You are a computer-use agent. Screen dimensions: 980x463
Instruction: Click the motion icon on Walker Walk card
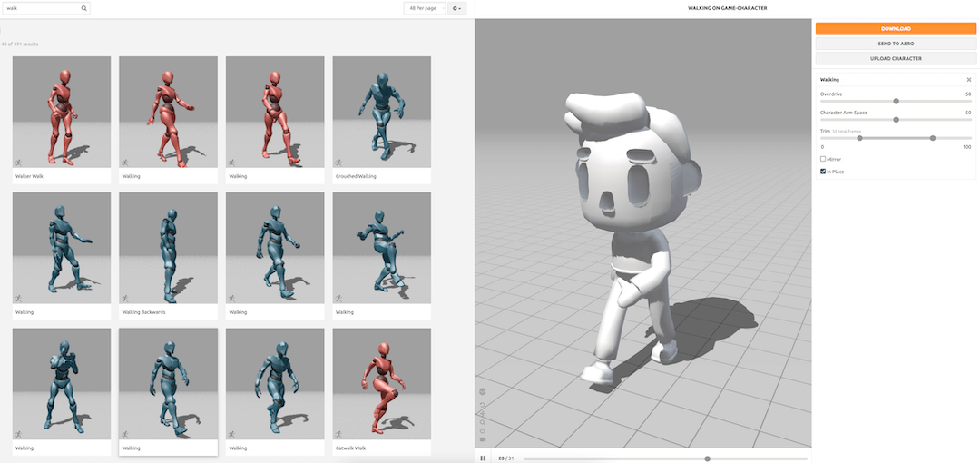tap(18, 163)
